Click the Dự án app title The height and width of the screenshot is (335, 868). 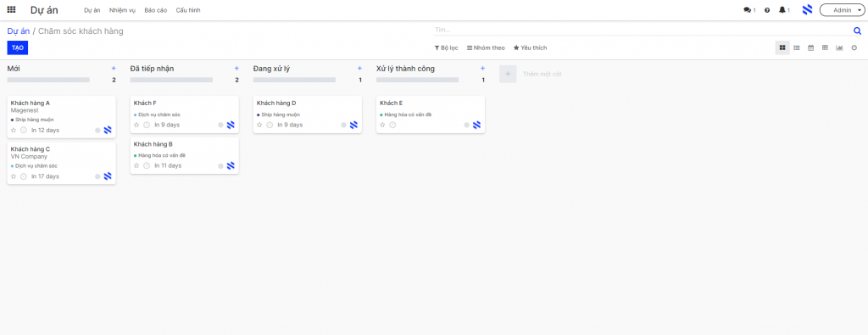point(44,10)
